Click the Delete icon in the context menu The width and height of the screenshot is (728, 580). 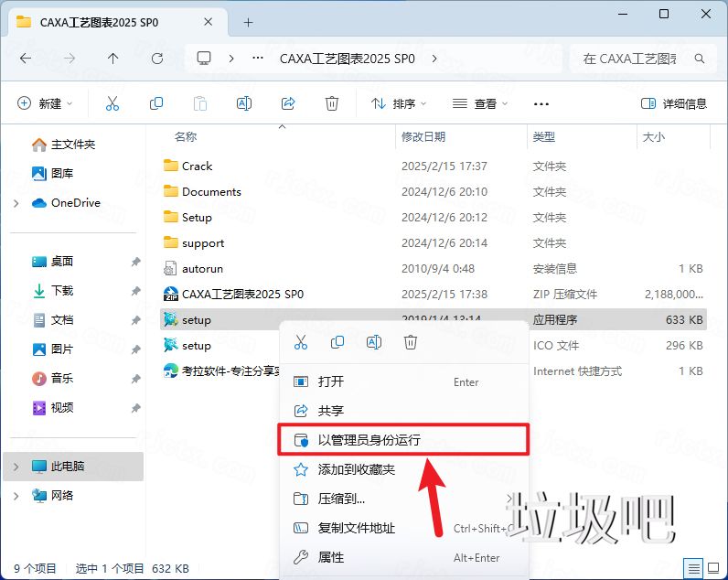(411, 342)
